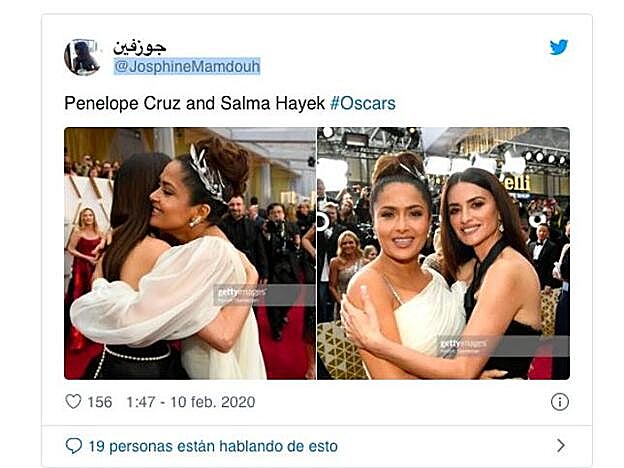Open the Arabic display name profile link
This screenshot has width=624, height=468.
tap(140, 47)
